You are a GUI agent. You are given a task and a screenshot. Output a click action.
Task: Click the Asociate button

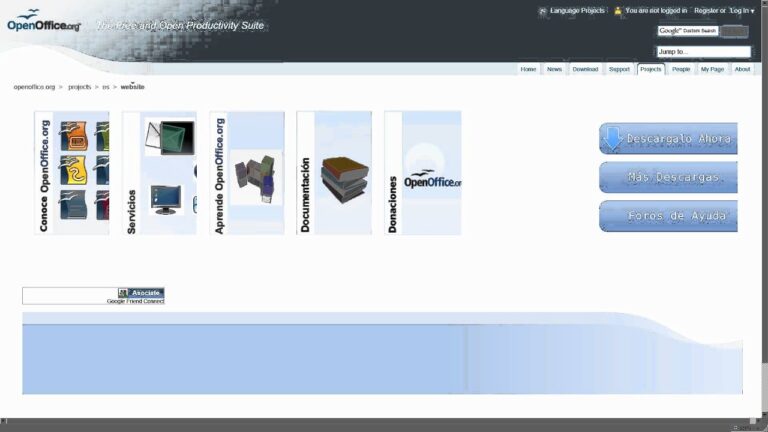[x=141, y=293]
